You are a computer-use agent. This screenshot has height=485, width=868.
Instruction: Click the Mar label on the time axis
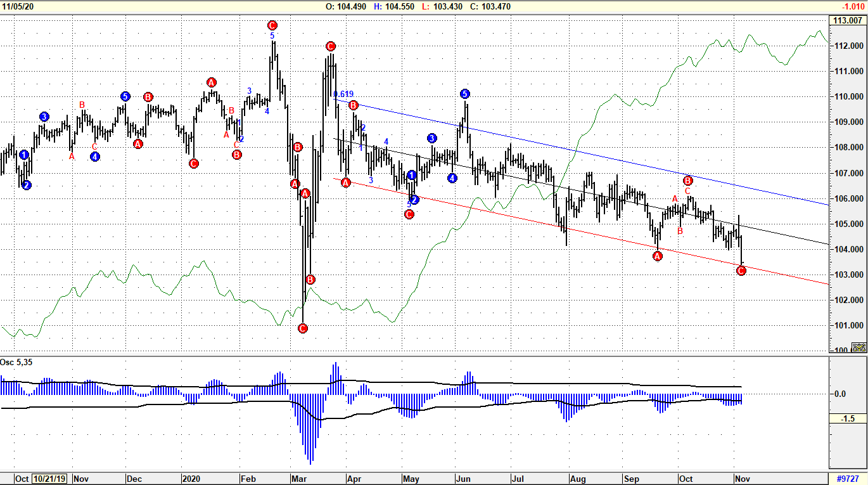click(298, 479)
